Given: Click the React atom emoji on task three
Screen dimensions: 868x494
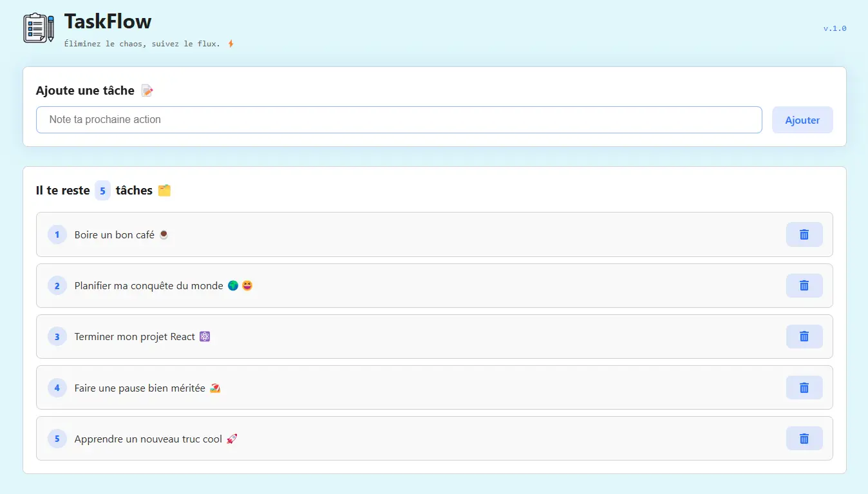Looking at the screenshot, I should (x=204, y=336).
